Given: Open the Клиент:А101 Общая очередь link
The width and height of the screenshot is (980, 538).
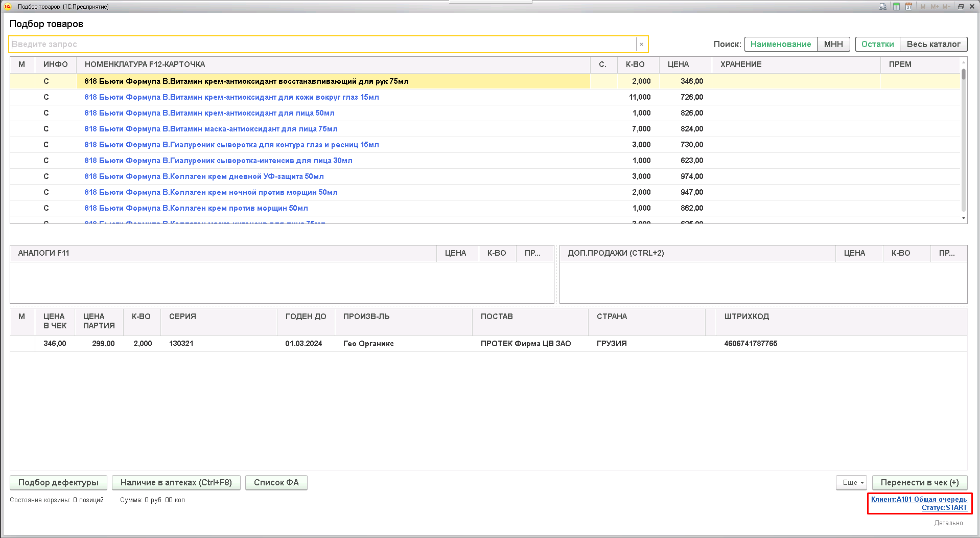Looking at the screenshot, I should tap(919, 500).
